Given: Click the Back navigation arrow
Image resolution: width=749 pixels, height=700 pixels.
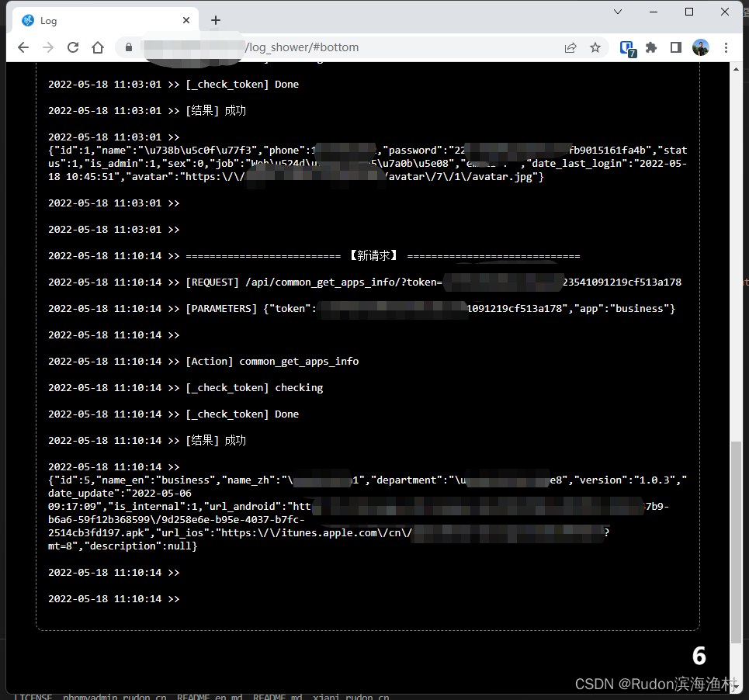Looking at the screenshot, I should coord(23,47).
